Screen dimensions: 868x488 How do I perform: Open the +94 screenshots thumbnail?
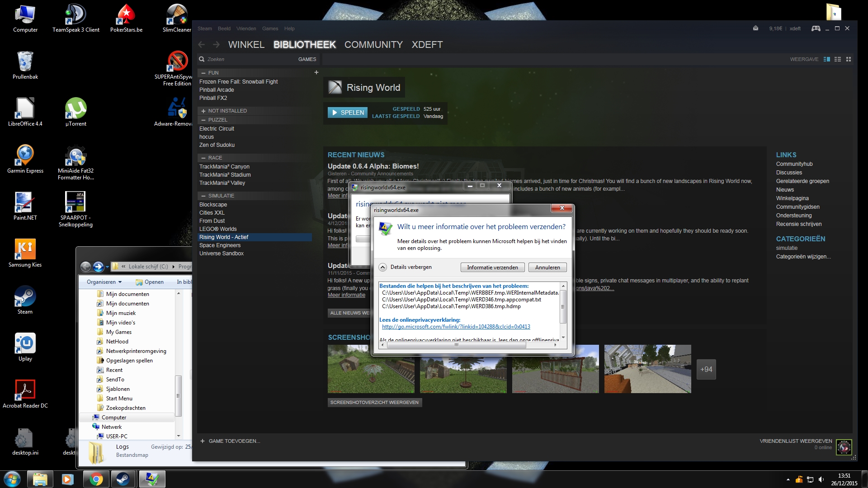706,369
